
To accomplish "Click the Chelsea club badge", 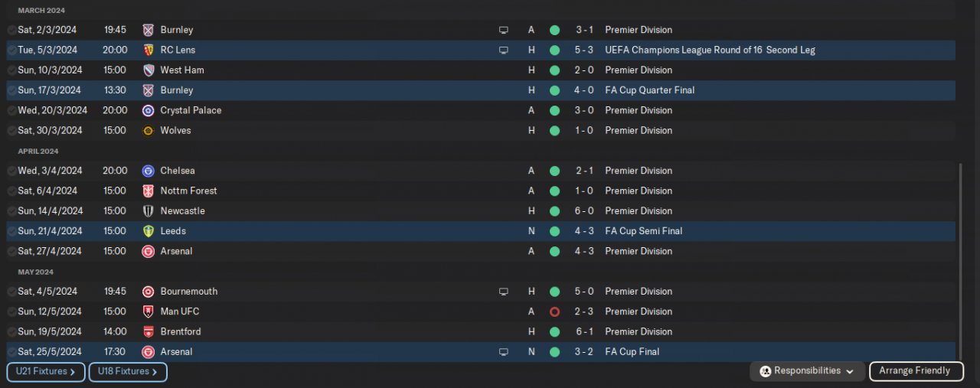I will pyautogui.click(x=149, y=171).
